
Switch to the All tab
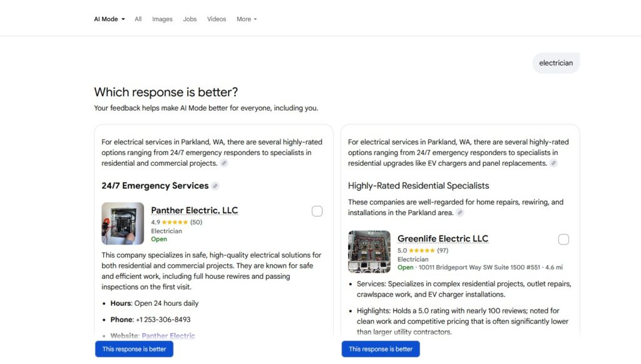138,19
